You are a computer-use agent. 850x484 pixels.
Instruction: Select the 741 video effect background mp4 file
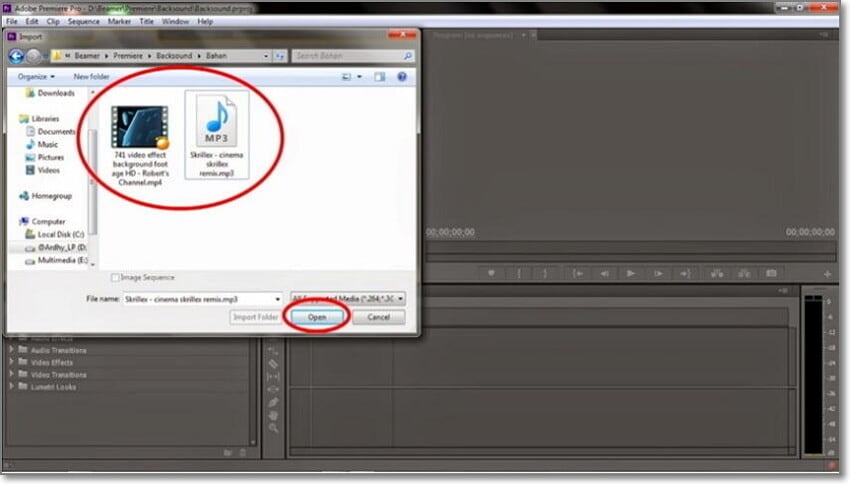140,145
